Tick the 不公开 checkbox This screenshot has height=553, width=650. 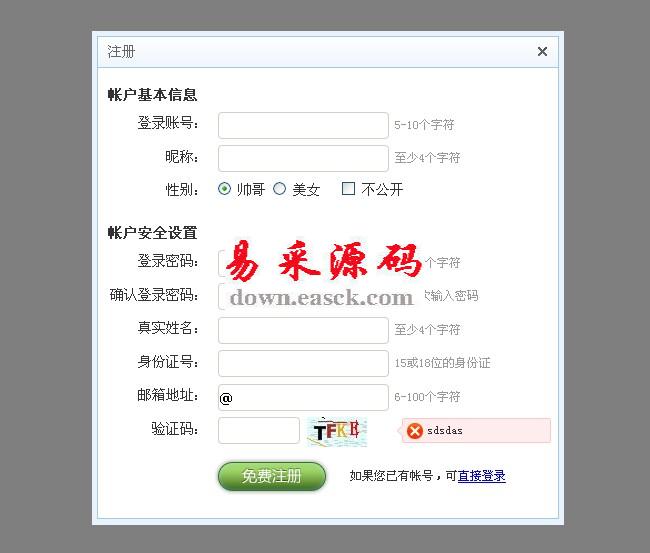coord(348,189)
